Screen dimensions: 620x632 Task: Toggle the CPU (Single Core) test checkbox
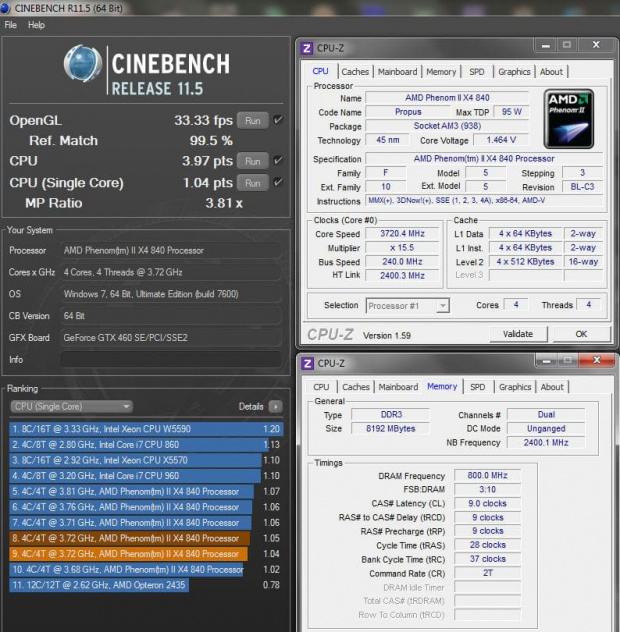(x=278, y=182)
